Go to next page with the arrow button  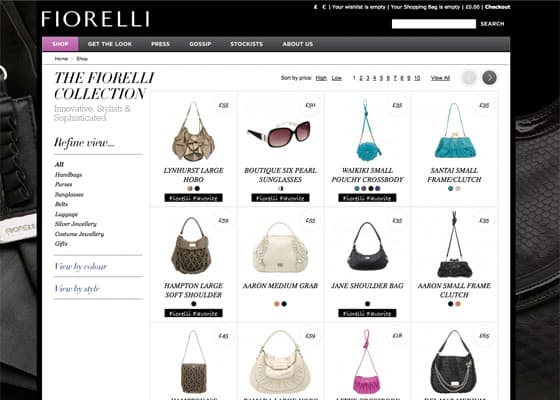[489, 78]
